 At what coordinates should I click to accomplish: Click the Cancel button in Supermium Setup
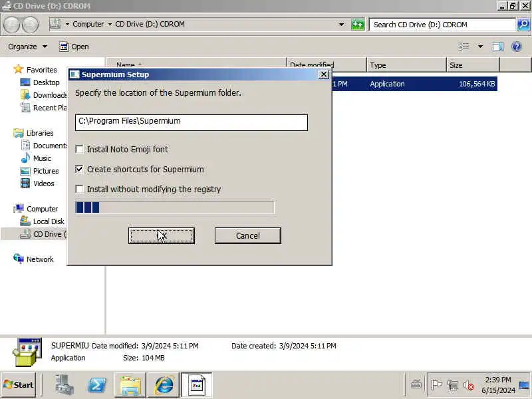[247, 235]
